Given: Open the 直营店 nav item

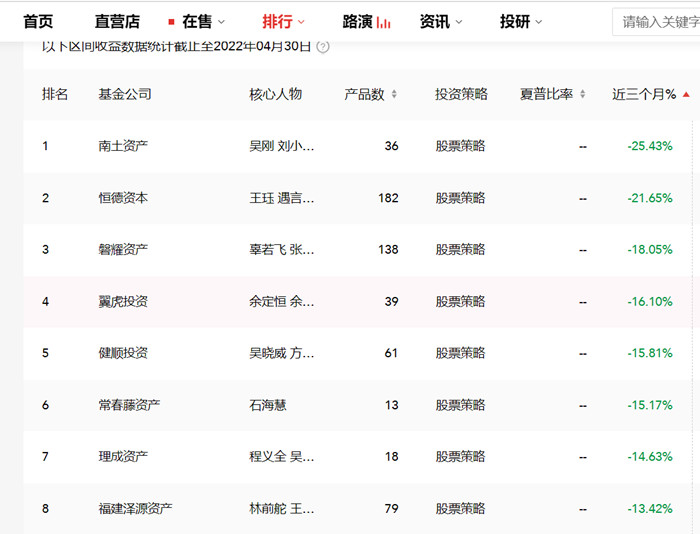Looking at the screenshot, I should coord(117,21).
